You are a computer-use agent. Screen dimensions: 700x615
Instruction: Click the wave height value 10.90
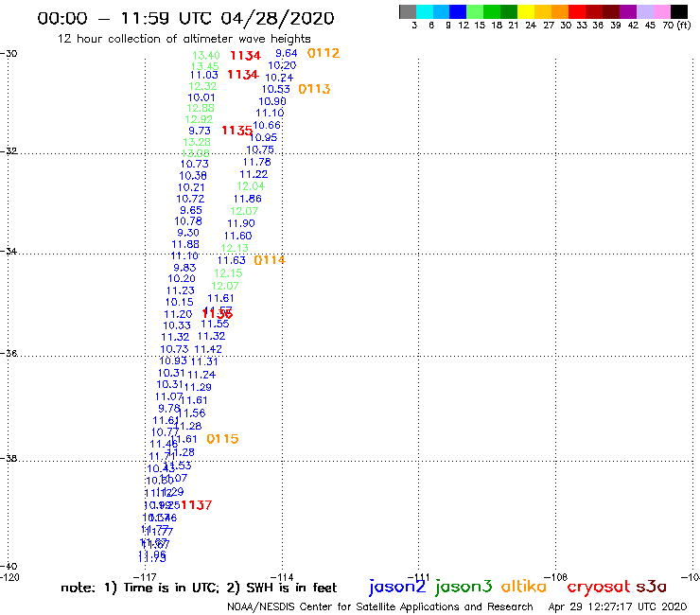pos(272,101)
